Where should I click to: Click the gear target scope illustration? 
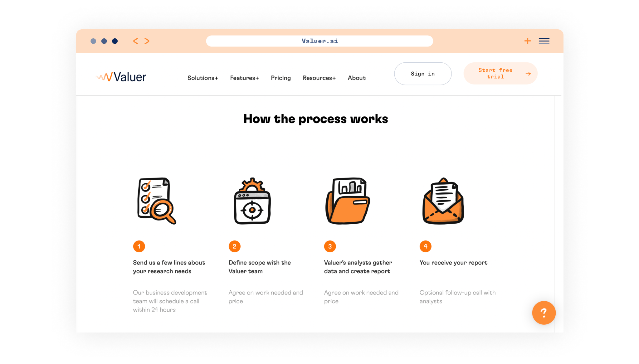coord(252,201)
